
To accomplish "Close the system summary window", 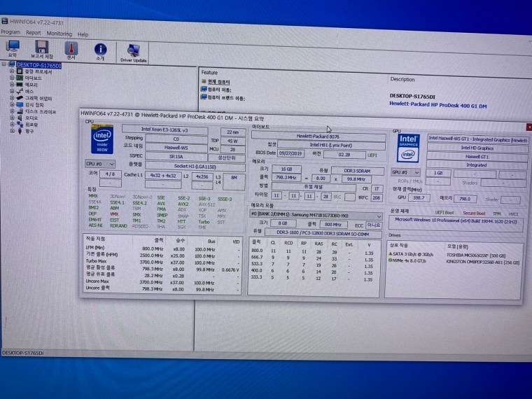I will point(529,127).
